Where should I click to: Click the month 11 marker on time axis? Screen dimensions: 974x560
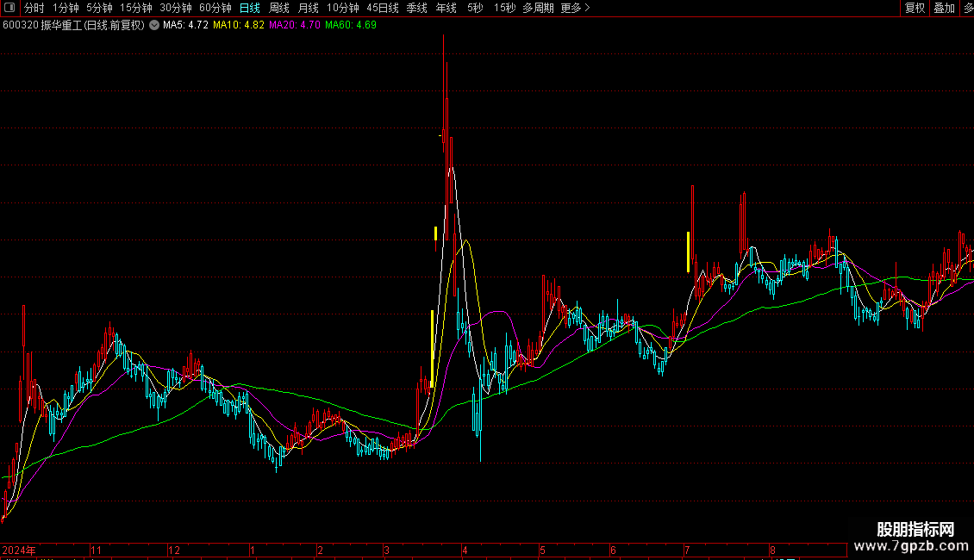point(96,550)
